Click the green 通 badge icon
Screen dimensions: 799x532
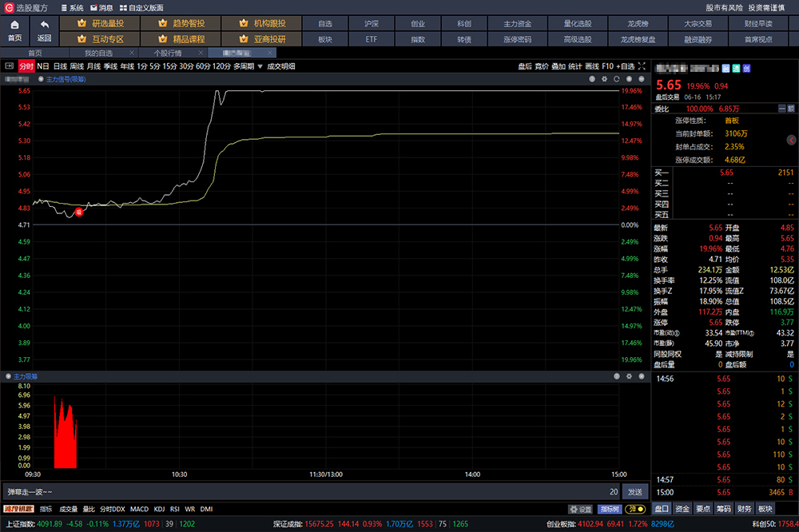[x=737, y=68]
